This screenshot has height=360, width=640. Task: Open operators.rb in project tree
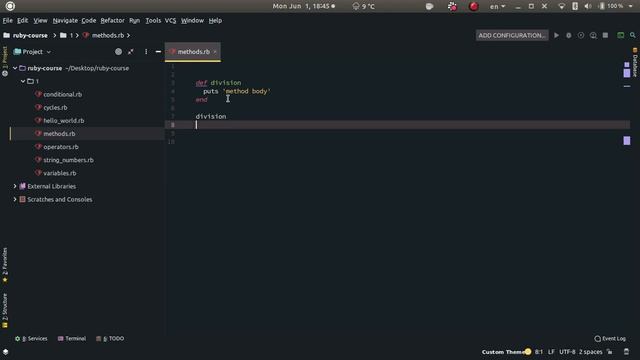point(61,147)
